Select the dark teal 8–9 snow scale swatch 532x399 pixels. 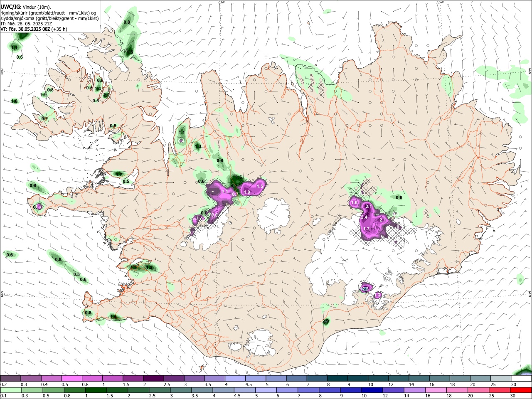coord(337,379)
